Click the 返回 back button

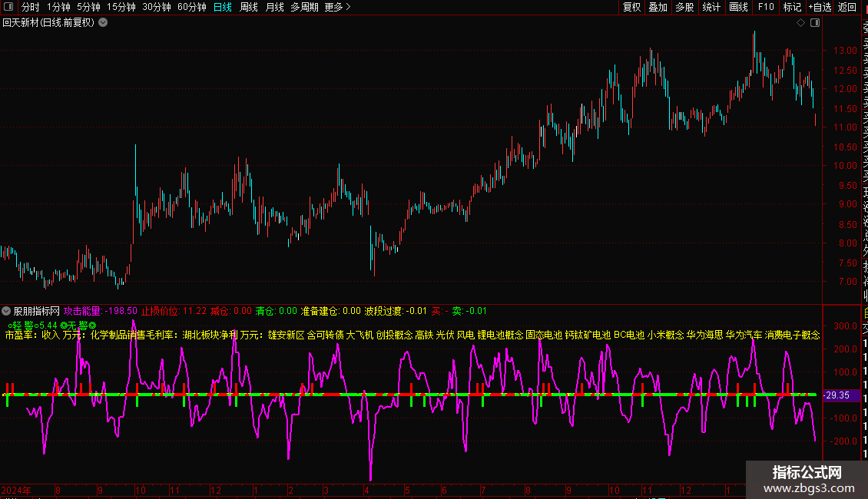(847, 7)
